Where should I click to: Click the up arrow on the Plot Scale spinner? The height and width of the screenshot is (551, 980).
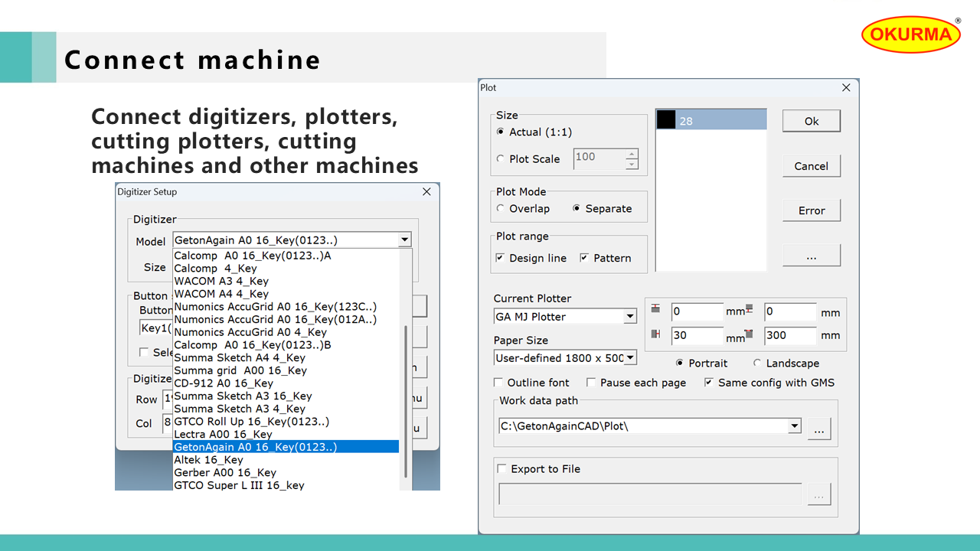[x=632, y=154]
